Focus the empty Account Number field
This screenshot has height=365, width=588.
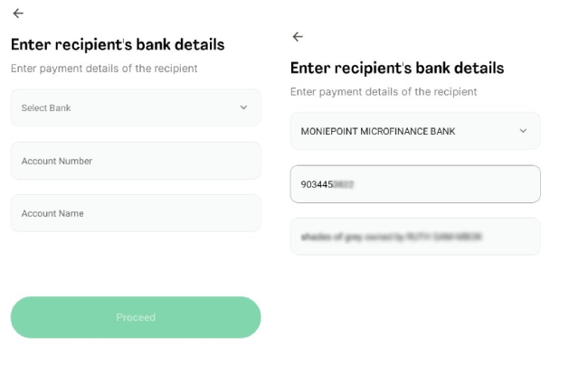coord(136,161)
